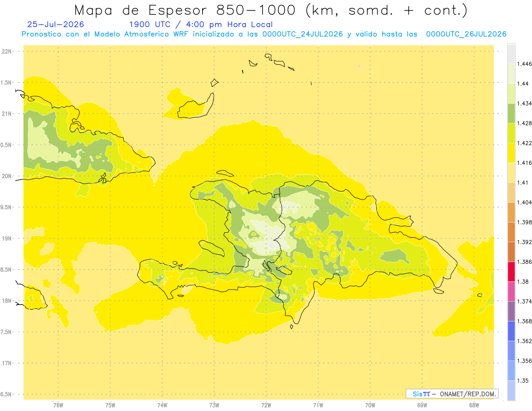Click the "70W" longitude label
Image resolution: width=532 pixels, height=411 pixels.
point(370,405)
